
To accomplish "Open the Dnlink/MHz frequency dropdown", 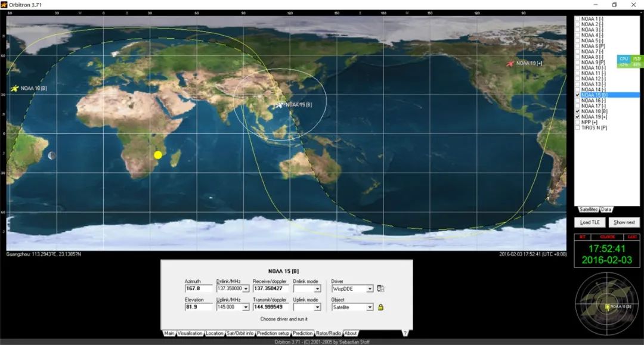I will 246,289.
